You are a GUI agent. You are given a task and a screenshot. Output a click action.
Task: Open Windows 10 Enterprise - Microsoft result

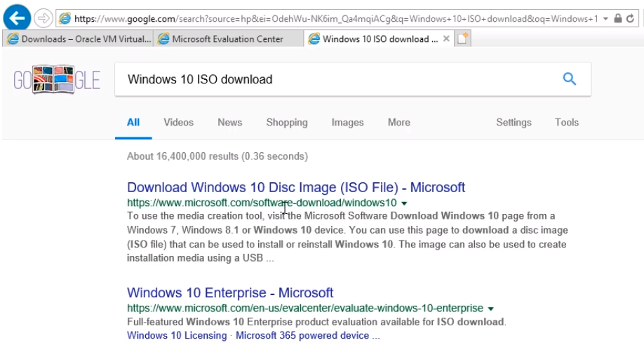tap(230, 292)
